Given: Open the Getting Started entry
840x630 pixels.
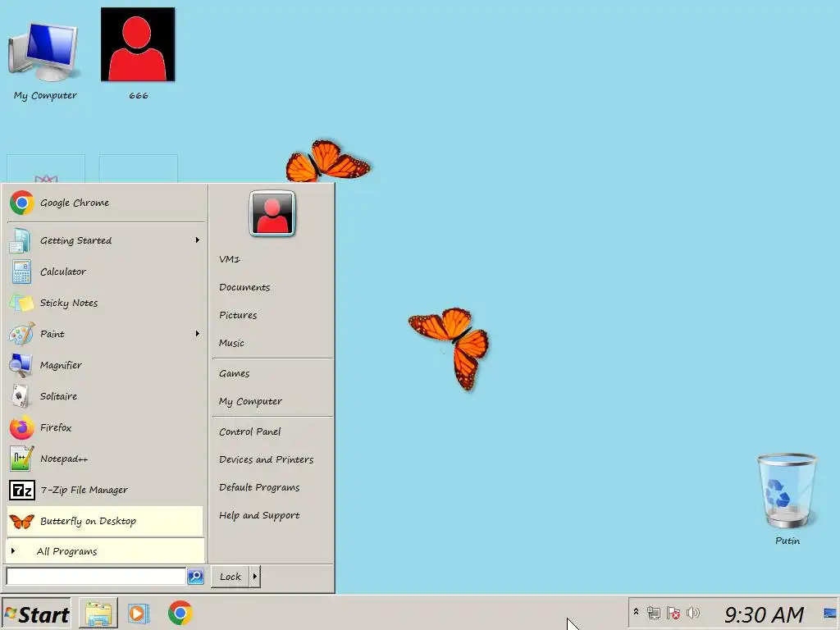Looking at the screenshot, I should point(106,240).
